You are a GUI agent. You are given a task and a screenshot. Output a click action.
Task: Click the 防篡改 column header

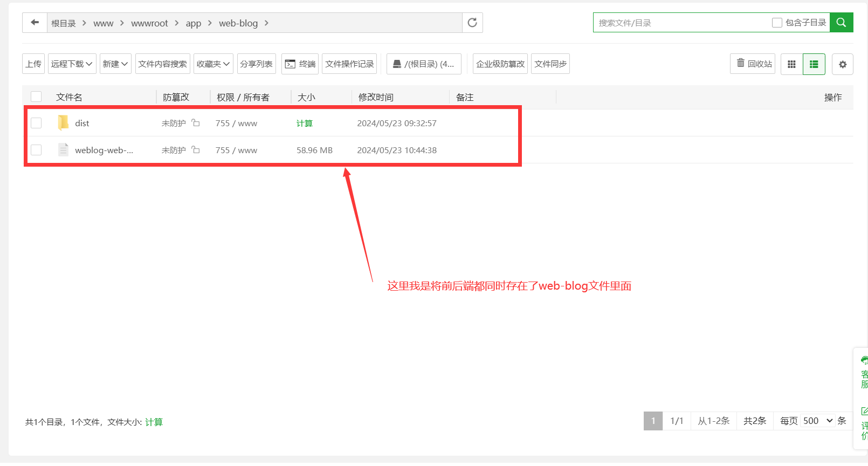[x=176, y=97]
